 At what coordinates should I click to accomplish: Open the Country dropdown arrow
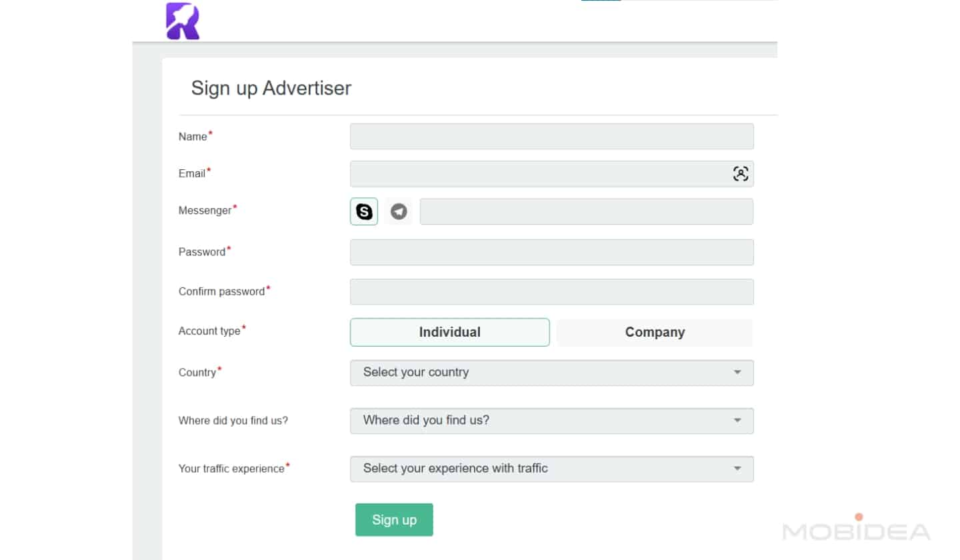(737, 373)
